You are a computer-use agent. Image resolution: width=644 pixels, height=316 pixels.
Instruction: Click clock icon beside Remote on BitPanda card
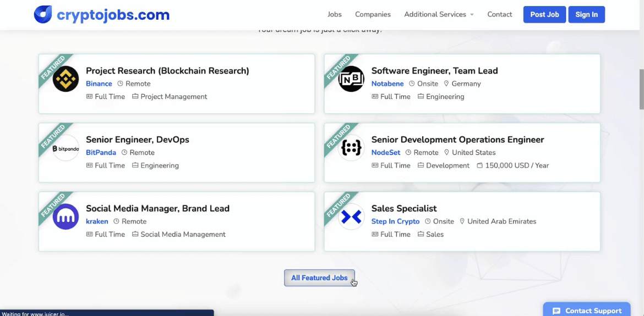pyautogui.click(x=124, y=152)
